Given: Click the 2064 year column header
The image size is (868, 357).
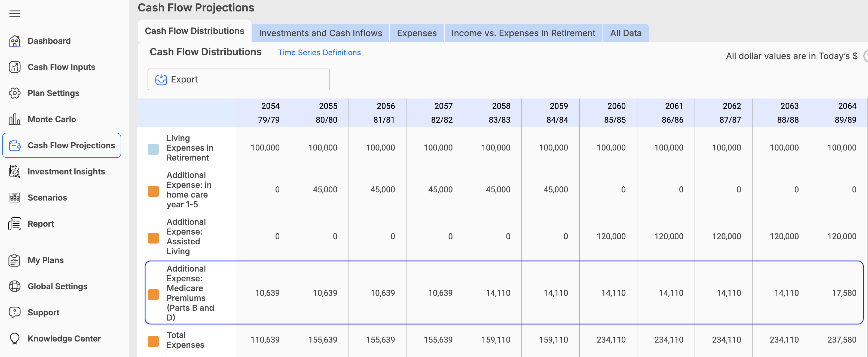Looking at the screenshot, I should tap(847, 106).
